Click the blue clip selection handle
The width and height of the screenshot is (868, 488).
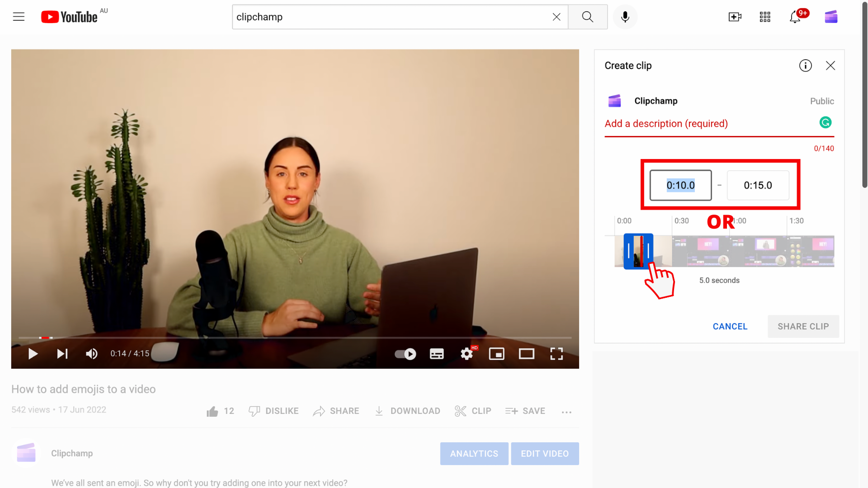click(x=638, y=251)
